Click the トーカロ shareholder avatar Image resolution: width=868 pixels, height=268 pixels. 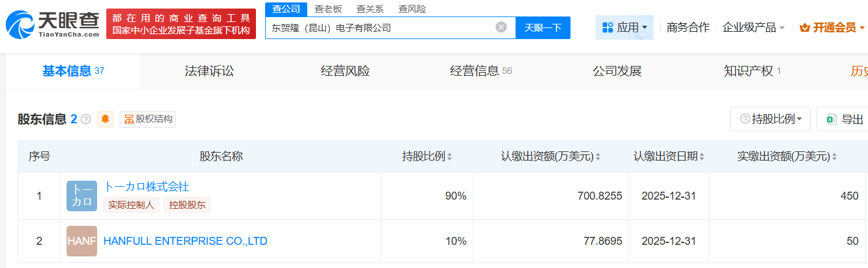click(x=81, y=196)
